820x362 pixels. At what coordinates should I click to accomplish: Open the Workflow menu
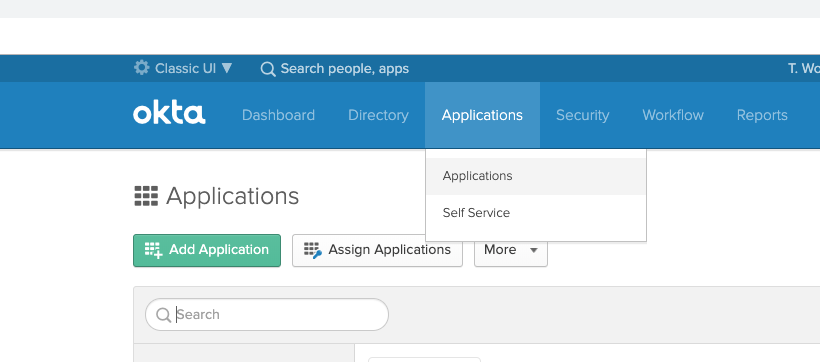click(x=673, y=115)
